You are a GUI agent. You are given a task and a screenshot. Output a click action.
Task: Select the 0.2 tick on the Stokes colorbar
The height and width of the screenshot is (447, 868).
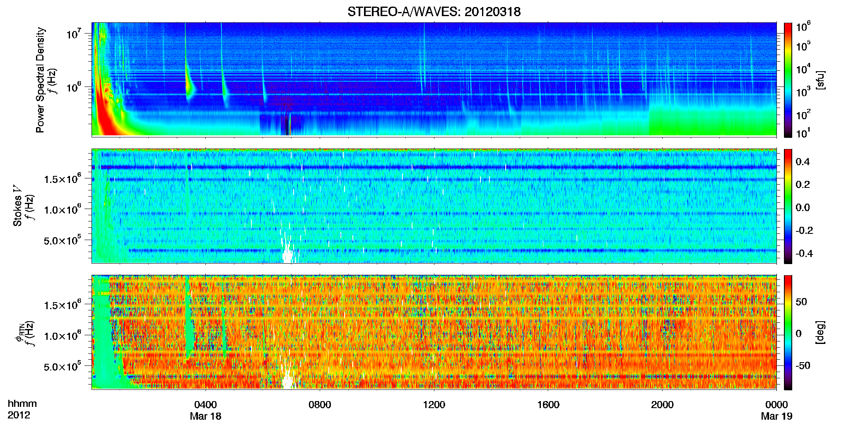click(803, 185)
